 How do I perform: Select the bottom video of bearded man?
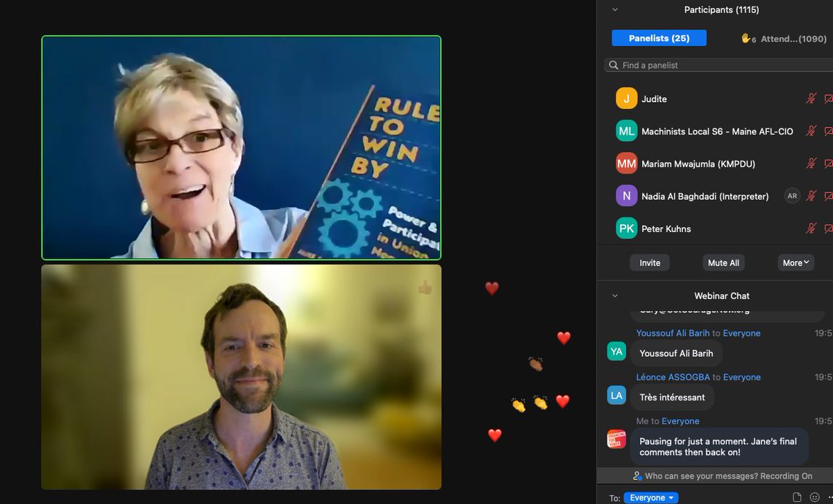coord(242,377)
